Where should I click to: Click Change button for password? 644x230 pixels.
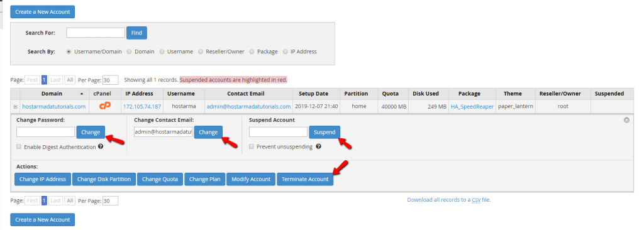tap(91, 132)
